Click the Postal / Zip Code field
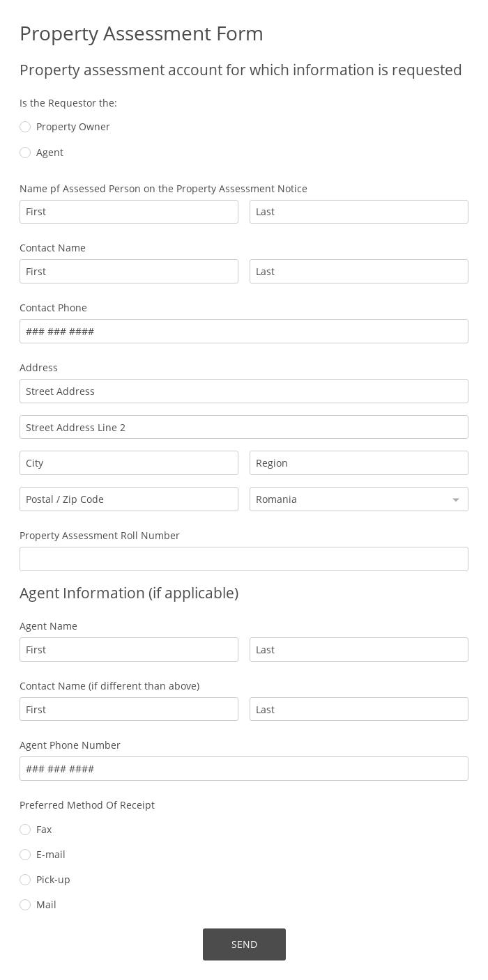This screenshot has height=980, width=488. click(x=129, y=499)
